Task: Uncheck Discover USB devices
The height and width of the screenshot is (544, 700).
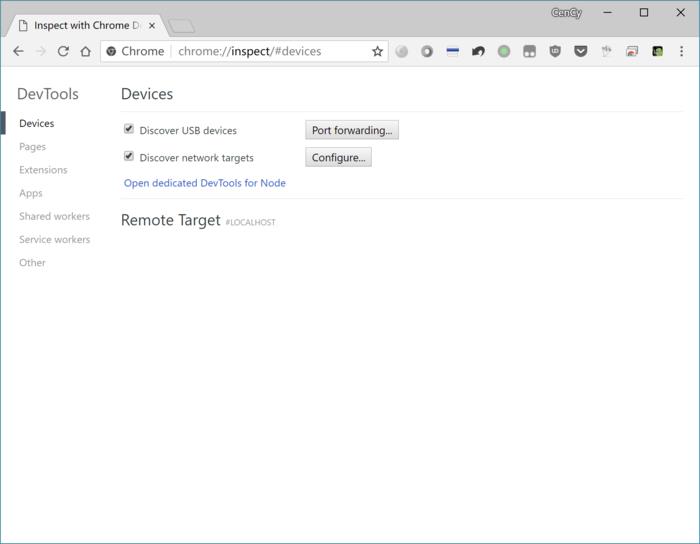Action: 129,129
